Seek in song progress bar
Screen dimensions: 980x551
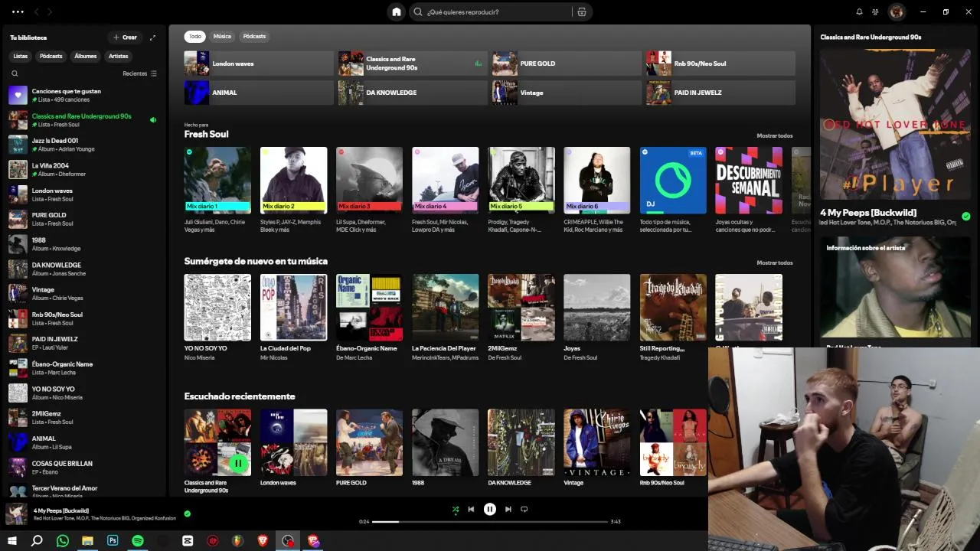[490, 522]
